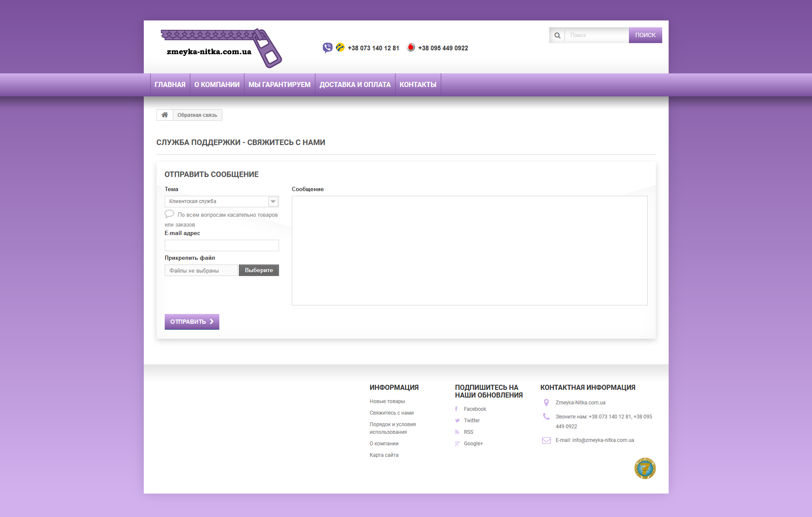812x517 pixels.
Task: Click the search magnifier icon
Action: tap(557, 35)
